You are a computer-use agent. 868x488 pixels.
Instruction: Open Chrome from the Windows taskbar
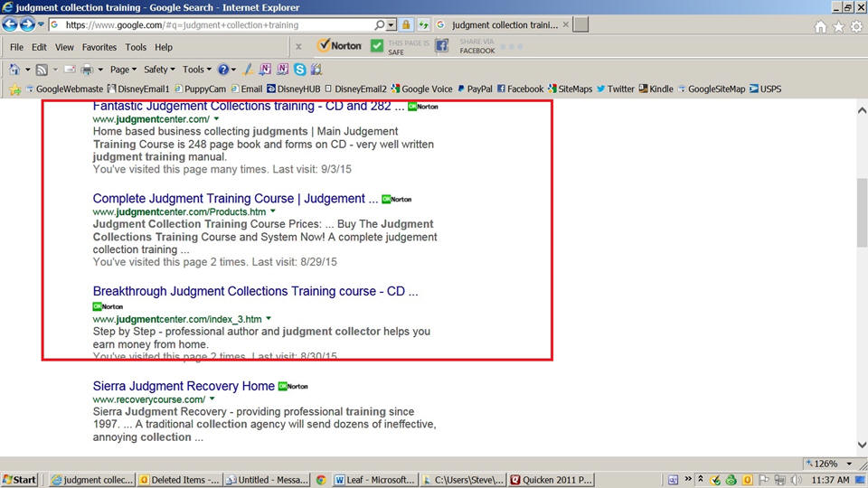[321, 480]
